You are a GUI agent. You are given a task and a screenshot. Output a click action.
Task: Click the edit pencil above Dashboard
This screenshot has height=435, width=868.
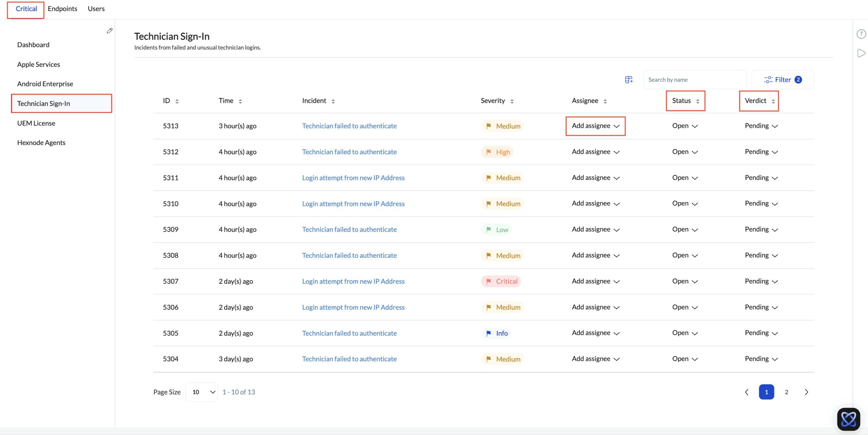tap(110, 30)
